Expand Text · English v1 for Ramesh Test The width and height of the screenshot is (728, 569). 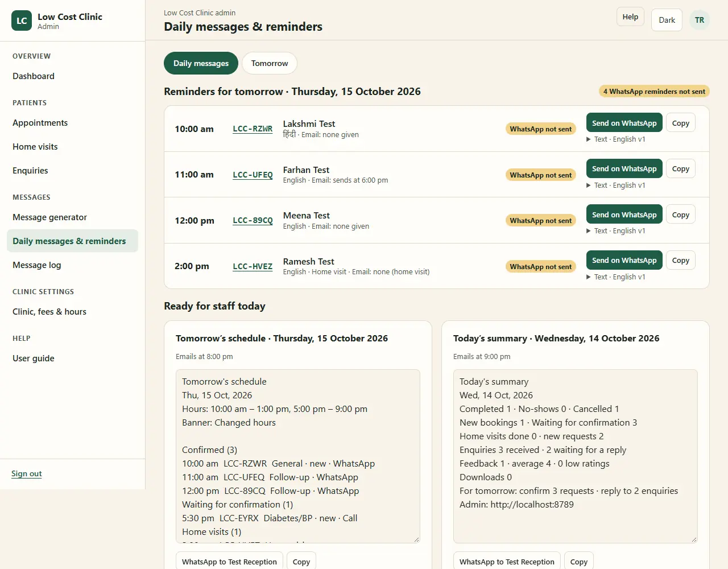point(616,277)
